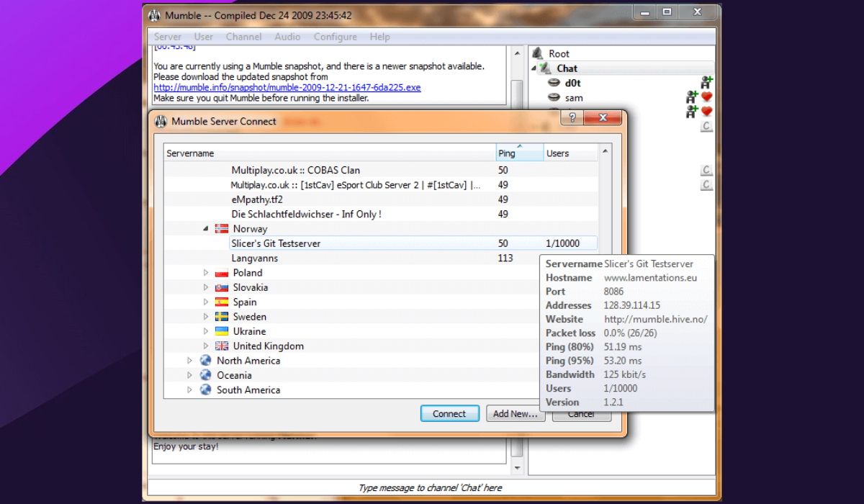This screenshot has width=864, height=504.
Task: Click the Mumble logo in the Server Connect title bar
Action: coord(161,121)
